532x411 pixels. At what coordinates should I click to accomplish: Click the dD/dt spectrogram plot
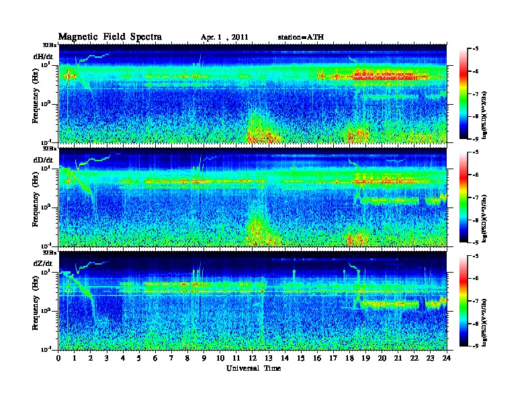point(253,197)
